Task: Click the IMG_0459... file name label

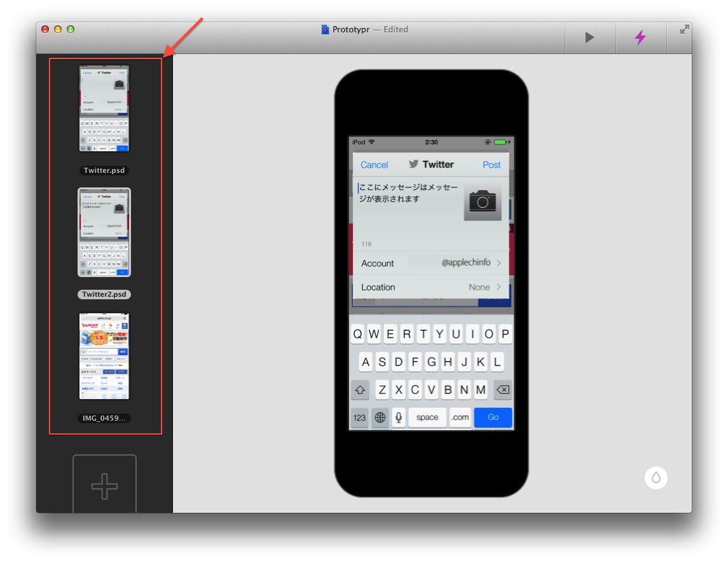Action: (x=104, y=418)
